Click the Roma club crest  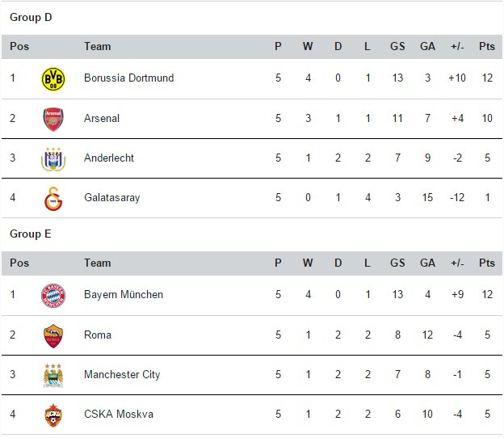click(53, 336)
